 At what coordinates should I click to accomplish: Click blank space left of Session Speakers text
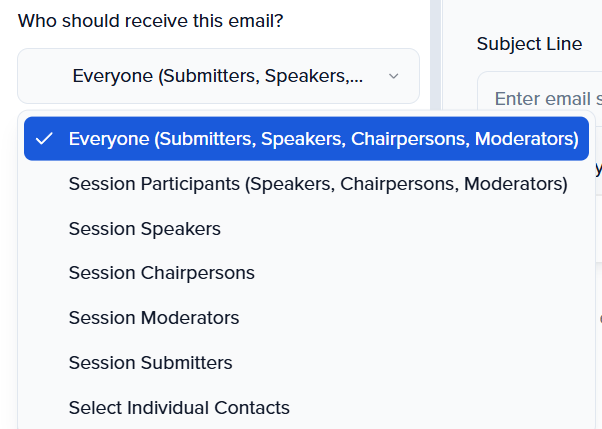point(43,229)
